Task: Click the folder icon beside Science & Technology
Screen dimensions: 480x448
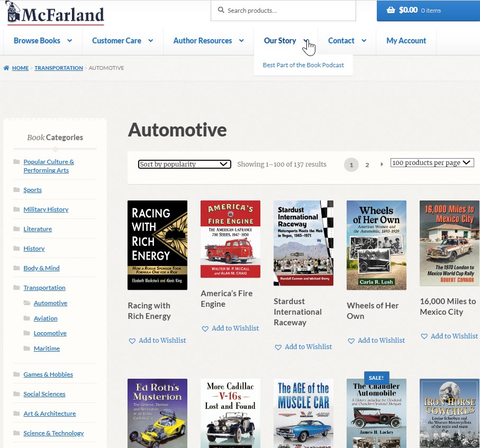Action: coord(17,433)
